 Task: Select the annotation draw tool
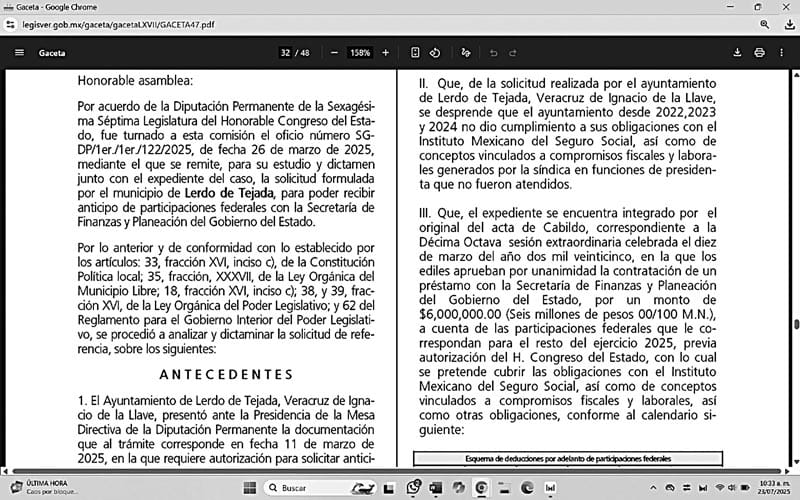[466, 52]
